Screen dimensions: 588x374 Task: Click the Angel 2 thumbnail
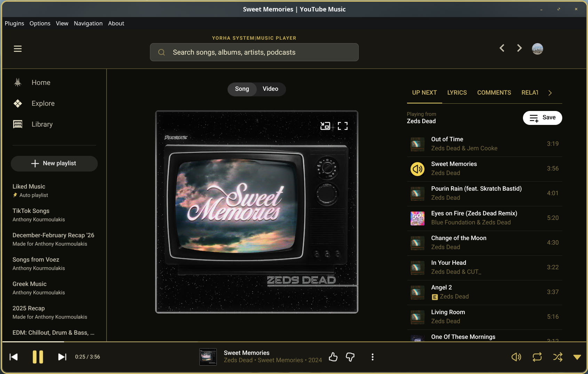point(418,293)
